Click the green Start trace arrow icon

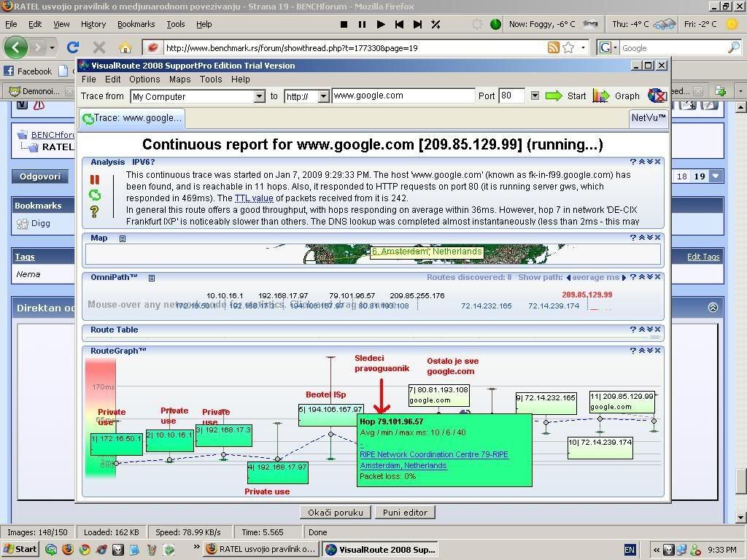(x=554, y=96)
